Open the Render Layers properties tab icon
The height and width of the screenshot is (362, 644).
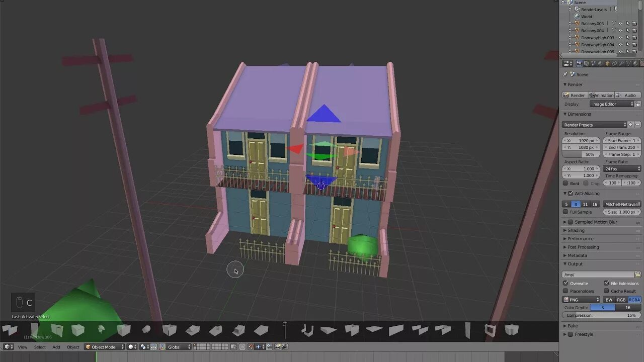click(586, 63)
